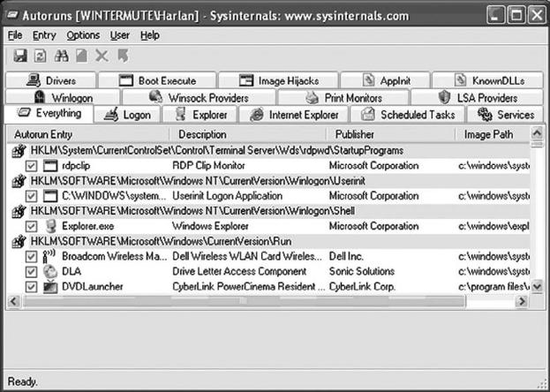Switch to the Scheduled Tasks tab
The height and width of the screenshot is (392, 550).
408,115
